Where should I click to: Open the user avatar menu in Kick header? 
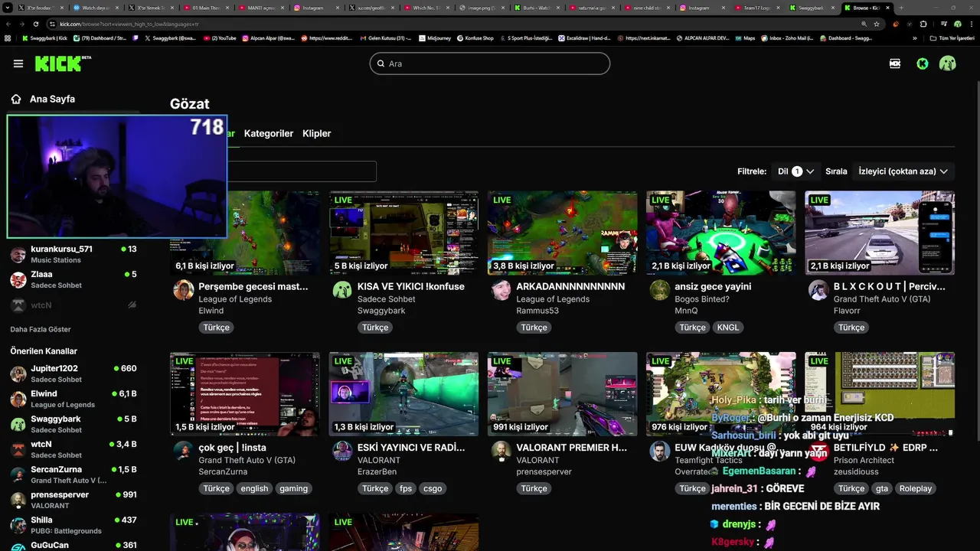[948, 64]
